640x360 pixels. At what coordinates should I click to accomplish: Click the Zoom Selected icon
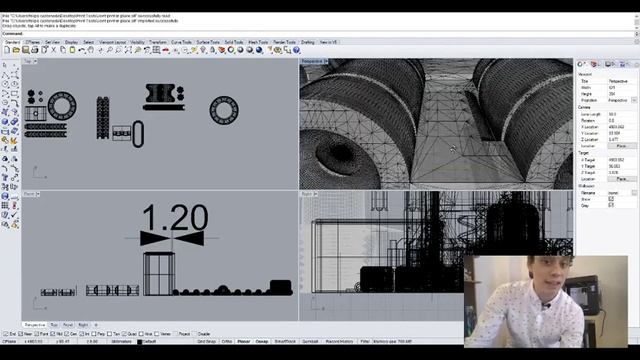tap(138, 50)
